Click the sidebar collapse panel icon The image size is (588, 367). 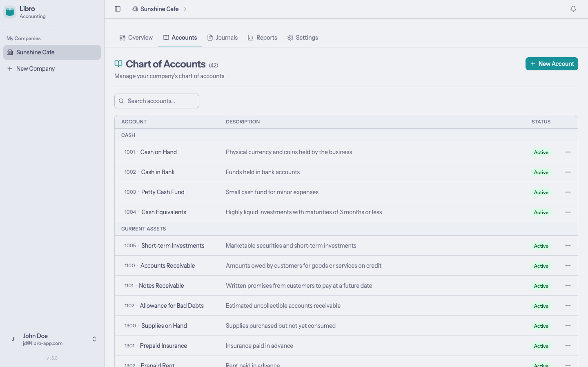[118, 9]
